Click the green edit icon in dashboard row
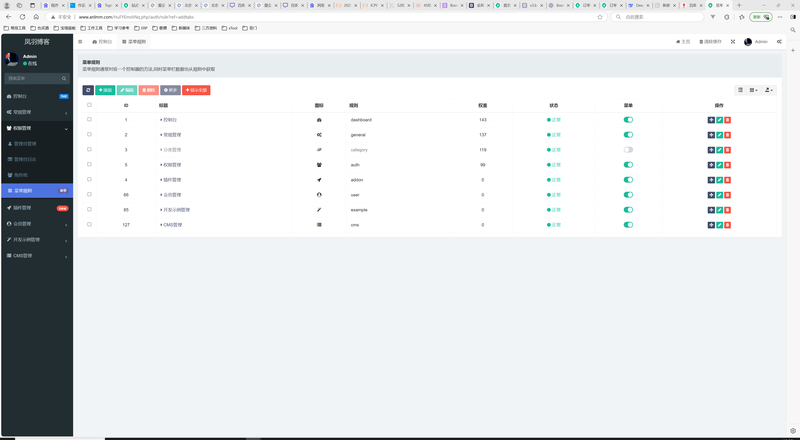This screenshot has height=440, width=800. (x=719, y=120)
